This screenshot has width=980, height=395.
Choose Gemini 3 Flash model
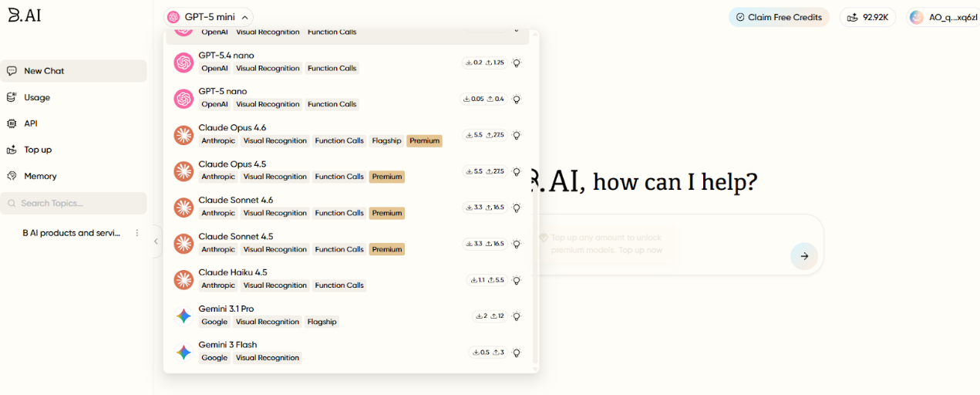[x=227, y=345]
